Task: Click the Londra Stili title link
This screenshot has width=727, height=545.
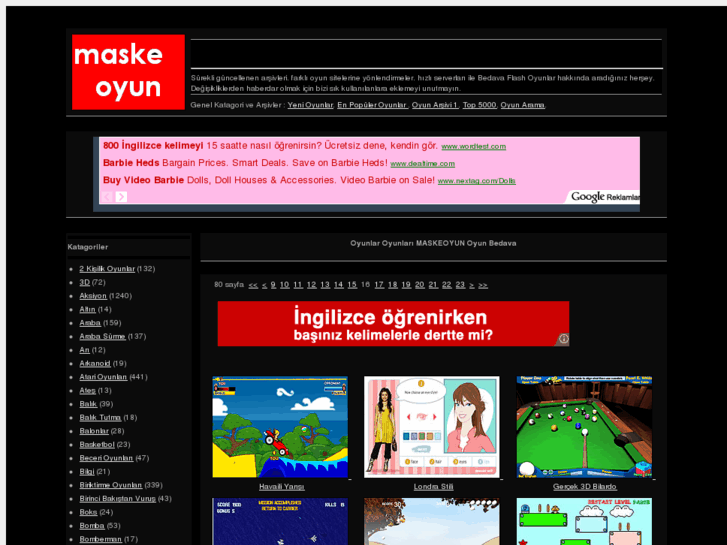Action: coord(434,487)
